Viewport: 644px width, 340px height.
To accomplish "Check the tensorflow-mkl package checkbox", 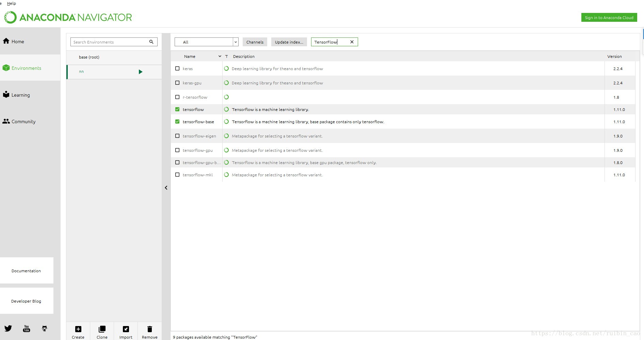I will [177, 175].
